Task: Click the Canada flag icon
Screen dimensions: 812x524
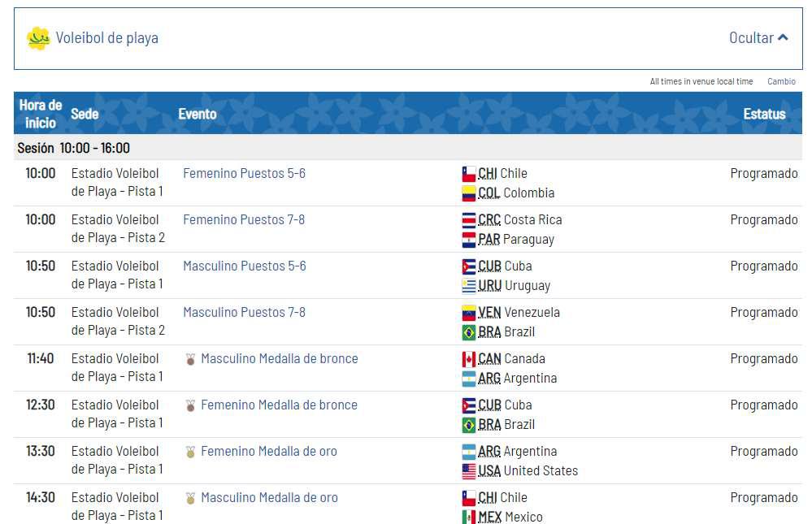Action: click(x=468, y=359)
